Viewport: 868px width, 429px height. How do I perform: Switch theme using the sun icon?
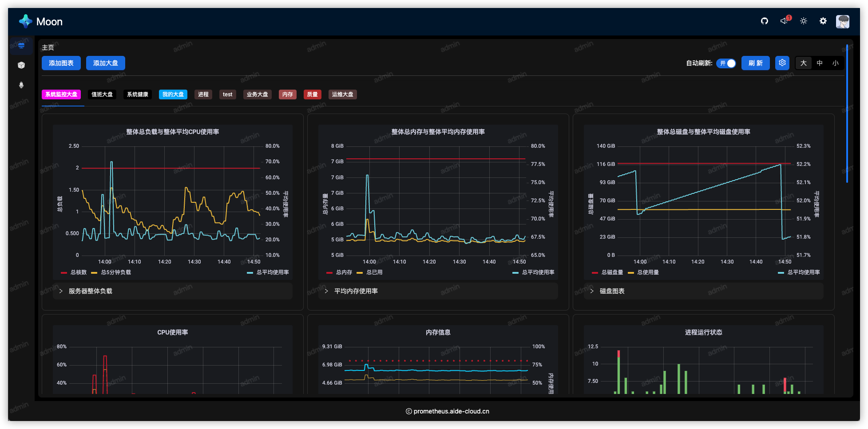(803, 21)
